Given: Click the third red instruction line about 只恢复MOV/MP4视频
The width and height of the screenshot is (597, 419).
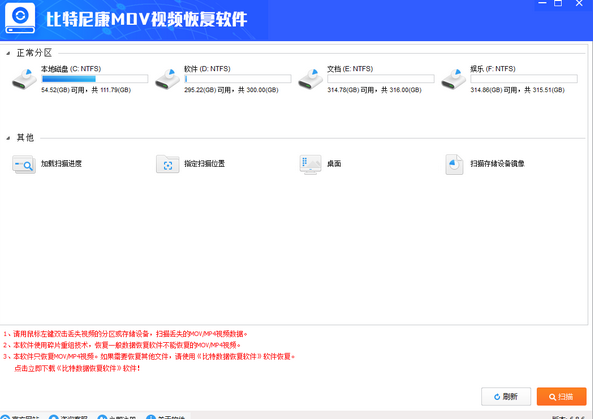Looking at the screenshot, I should coord(149,357).
